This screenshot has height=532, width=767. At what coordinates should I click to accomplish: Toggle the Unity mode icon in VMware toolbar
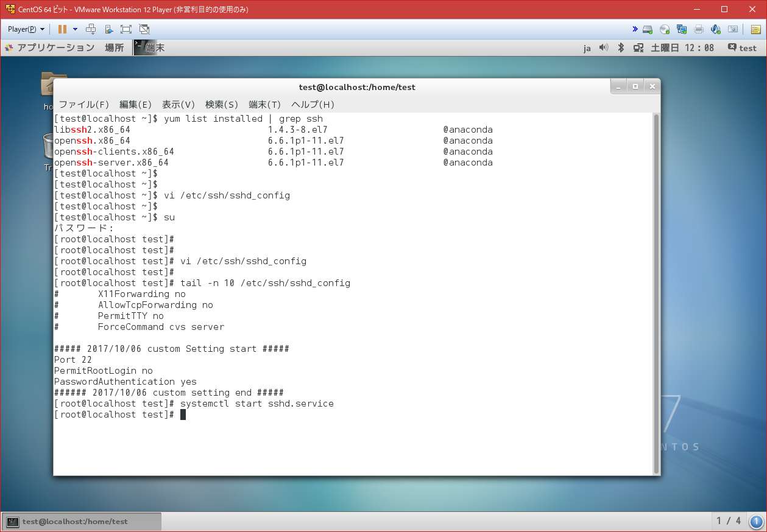click(144, 29)
